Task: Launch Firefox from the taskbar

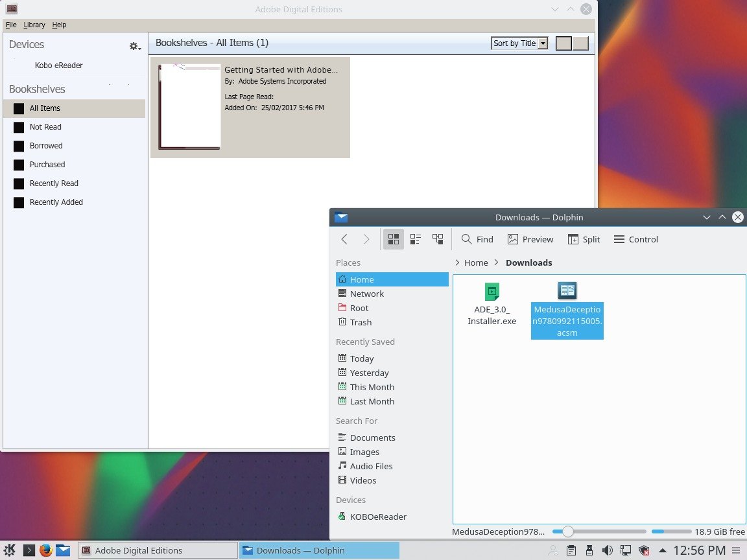Action: point(45,550)
